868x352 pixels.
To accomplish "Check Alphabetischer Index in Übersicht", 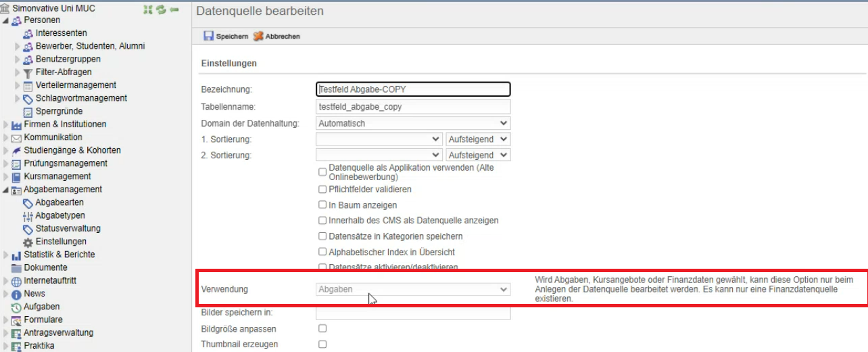I will click(x=322, y=252).
